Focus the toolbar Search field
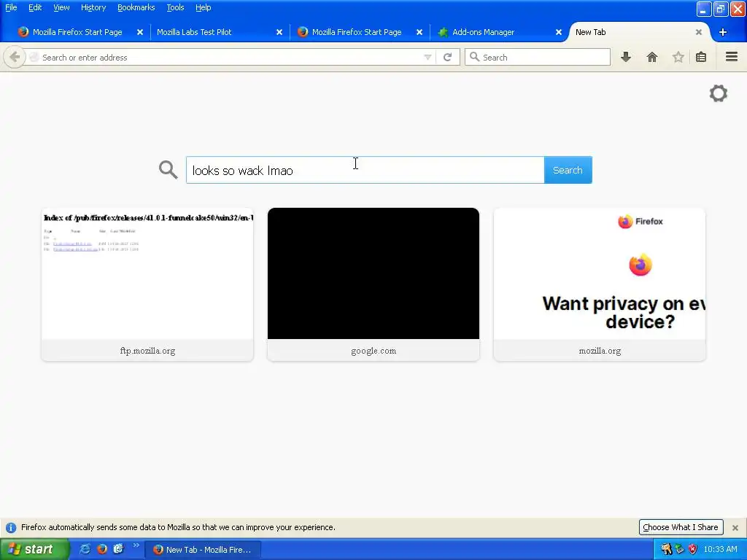 click(538, 57)
